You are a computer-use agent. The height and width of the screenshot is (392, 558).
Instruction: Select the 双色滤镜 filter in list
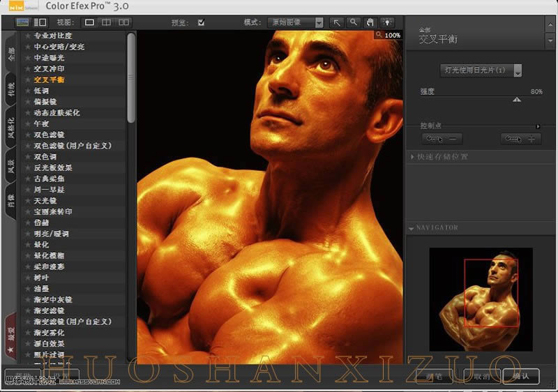(49, 135)
